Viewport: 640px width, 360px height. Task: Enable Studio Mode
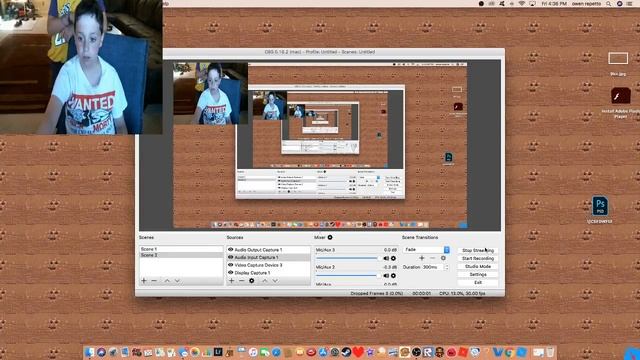tap(478, 266)
